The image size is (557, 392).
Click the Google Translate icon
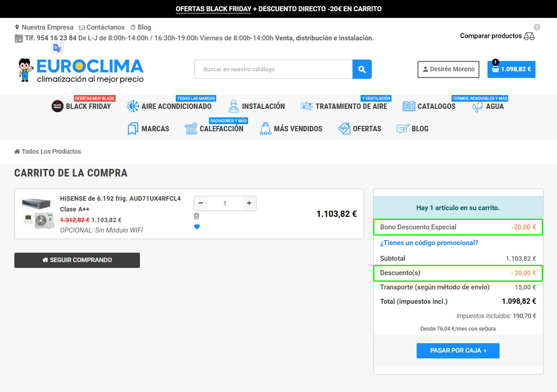tap(58, 48)
